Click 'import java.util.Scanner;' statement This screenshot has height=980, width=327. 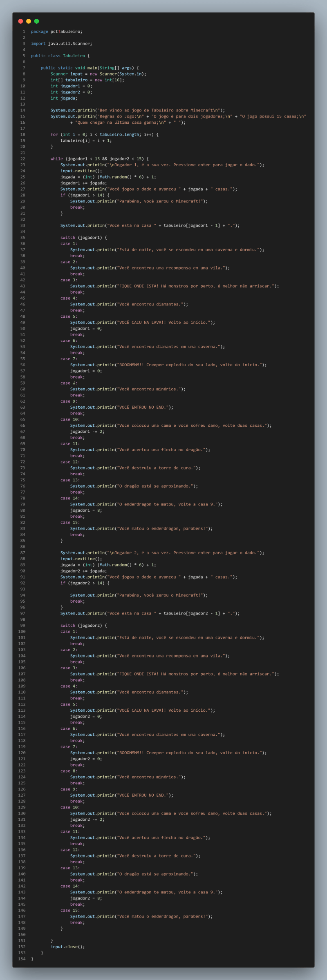point(61,44)
